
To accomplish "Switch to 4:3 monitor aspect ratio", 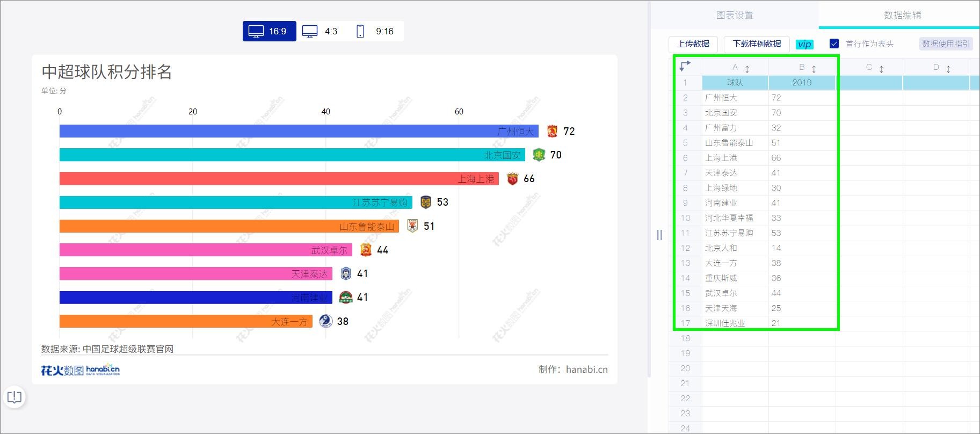I will (x=320, y=31).
